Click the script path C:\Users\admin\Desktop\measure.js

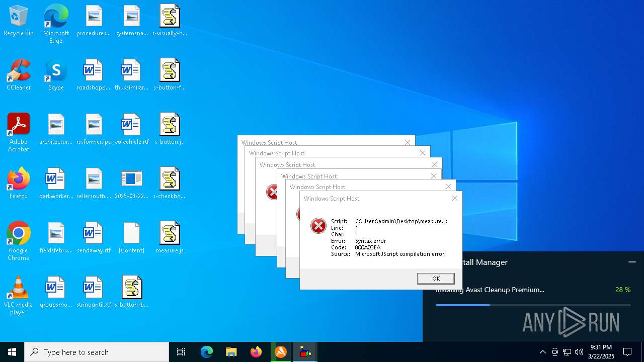[x=401, y=221]
